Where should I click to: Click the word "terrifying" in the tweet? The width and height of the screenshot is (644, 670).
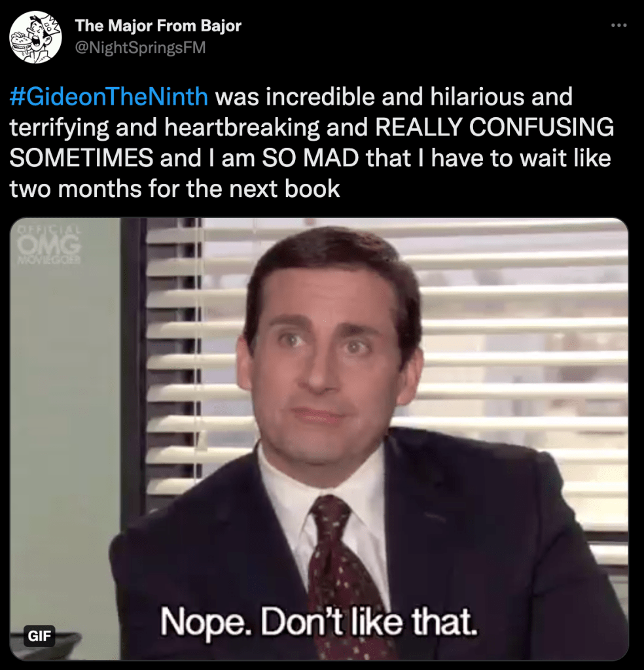pyautogui.click(x=59, y=128)
